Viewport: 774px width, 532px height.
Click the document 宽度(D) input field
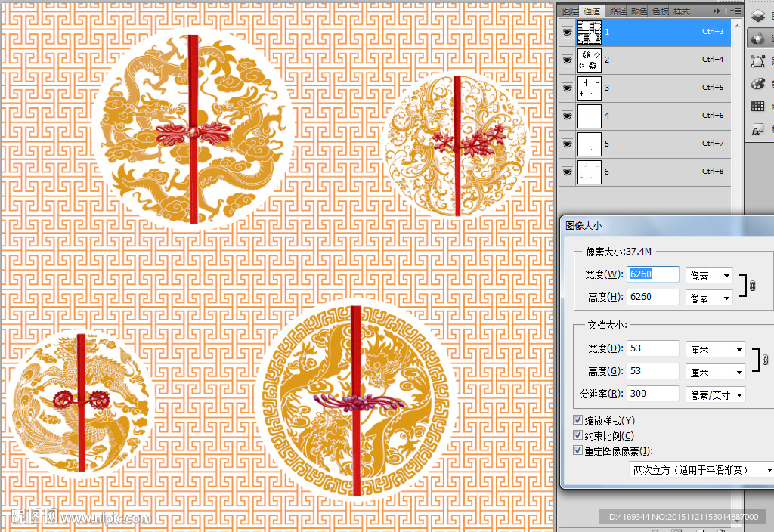652,348
